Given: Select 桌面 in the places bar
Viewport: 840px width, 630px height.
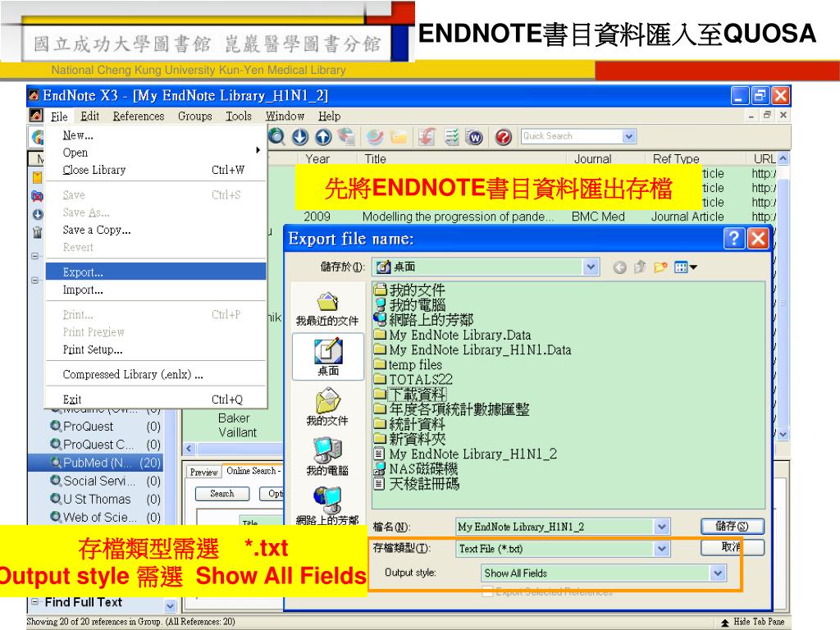Looking at the screenshot, I should tap(328, 356).
